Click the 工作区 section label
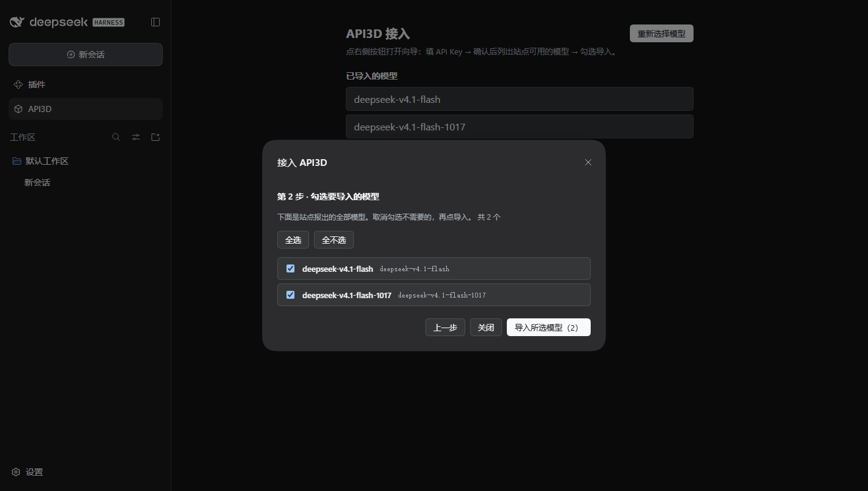 click(23, 137)
